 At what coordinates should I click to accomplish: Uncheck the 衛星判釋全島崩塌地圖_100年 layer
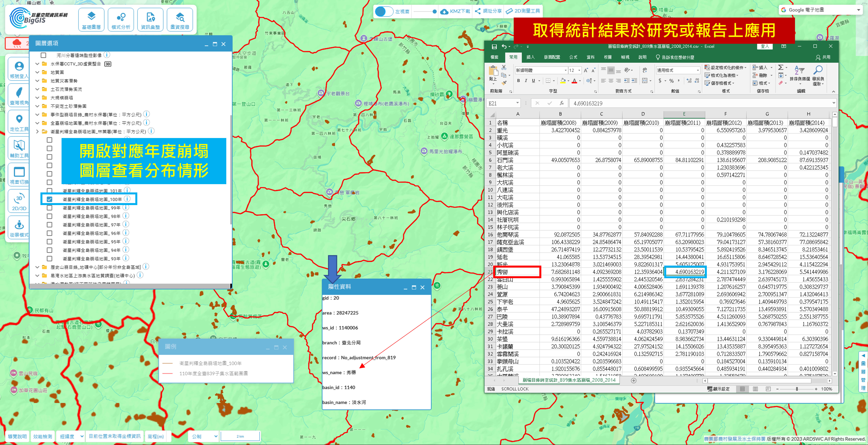coord(50,199)
